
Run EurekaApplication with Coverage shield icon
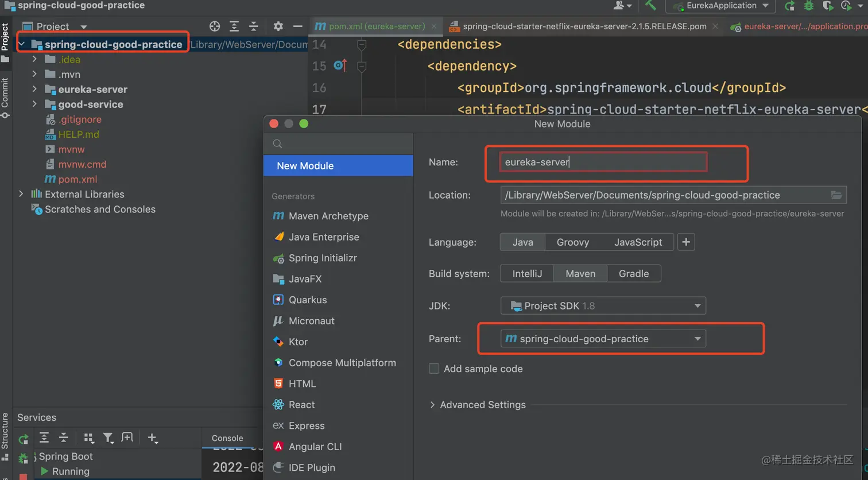tap(827, 6)
